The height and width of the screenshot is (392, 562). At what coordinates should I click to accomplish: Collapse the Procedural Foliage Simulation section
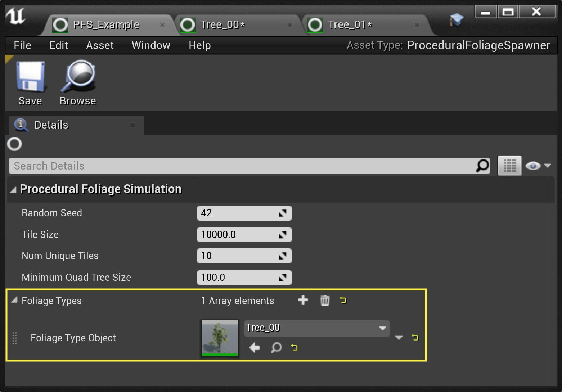(x=13, y=190)
